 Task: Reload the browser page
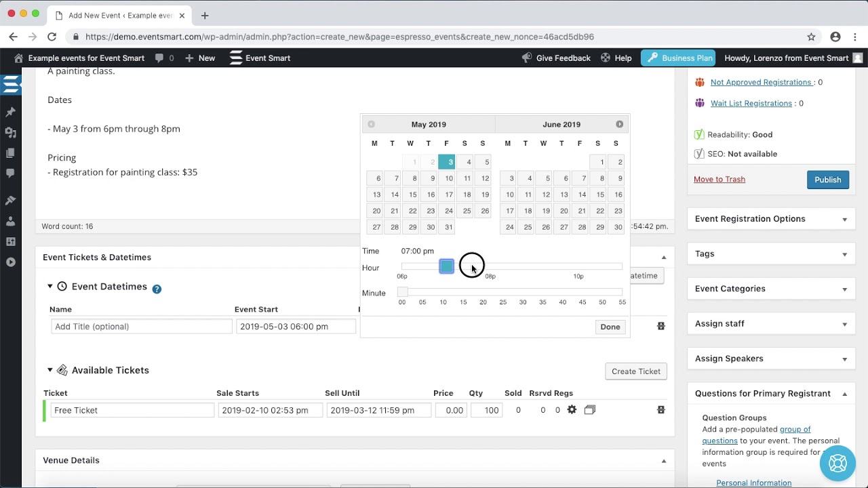52,37
